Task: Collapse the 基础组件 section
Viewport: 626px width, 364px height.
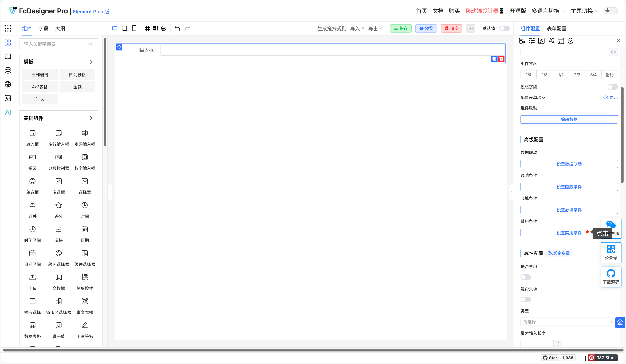Action: [x=91, y=118]
